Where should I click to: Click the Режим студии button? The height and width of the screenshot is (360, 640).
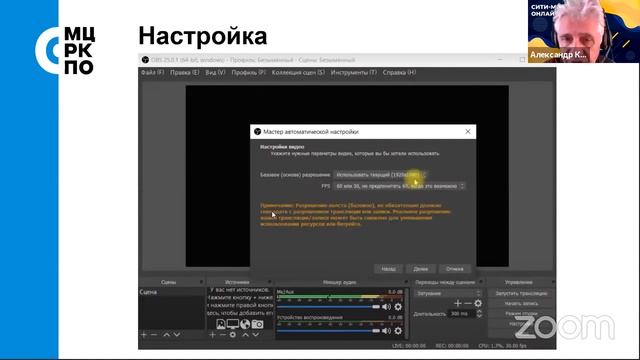tap(521, 314)
